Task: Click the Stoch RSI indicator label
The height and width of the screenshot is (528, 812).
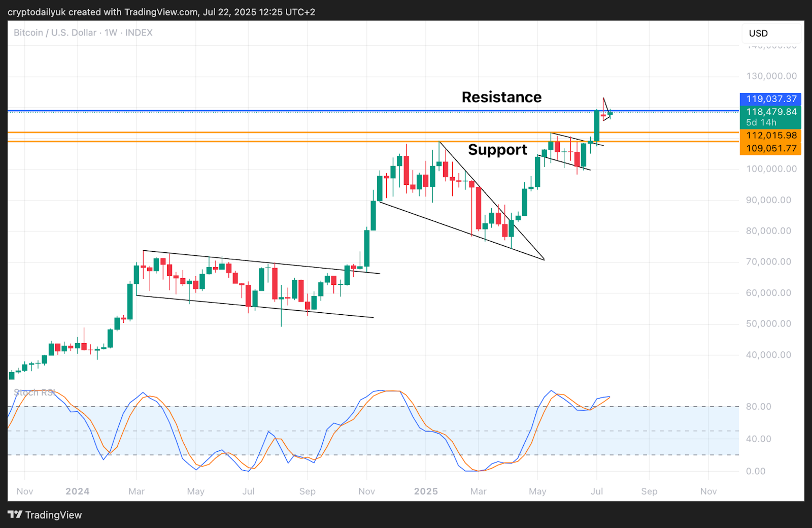Action: (35, 392)
